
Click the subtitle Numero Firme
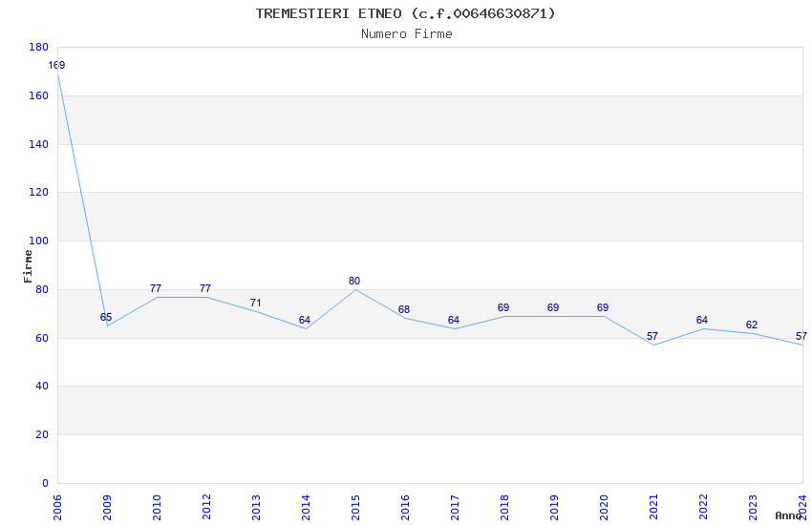(x=407, y=34)
